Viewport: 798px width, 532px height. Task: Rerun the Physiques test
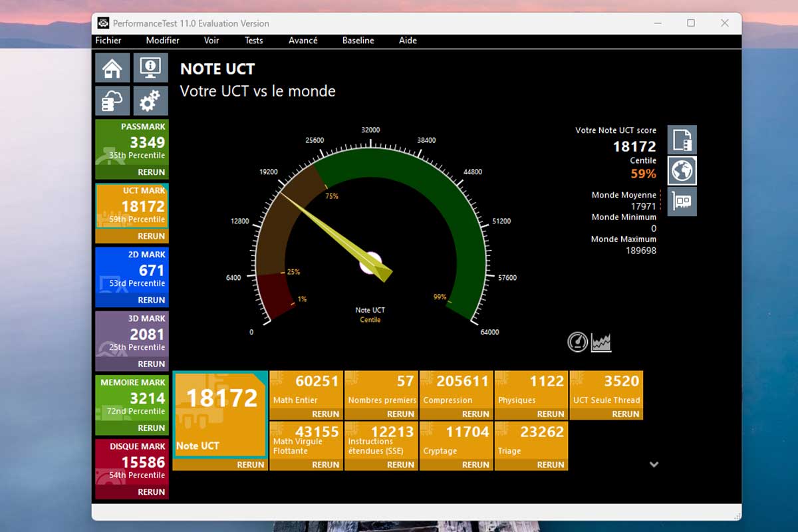[551, 414]
